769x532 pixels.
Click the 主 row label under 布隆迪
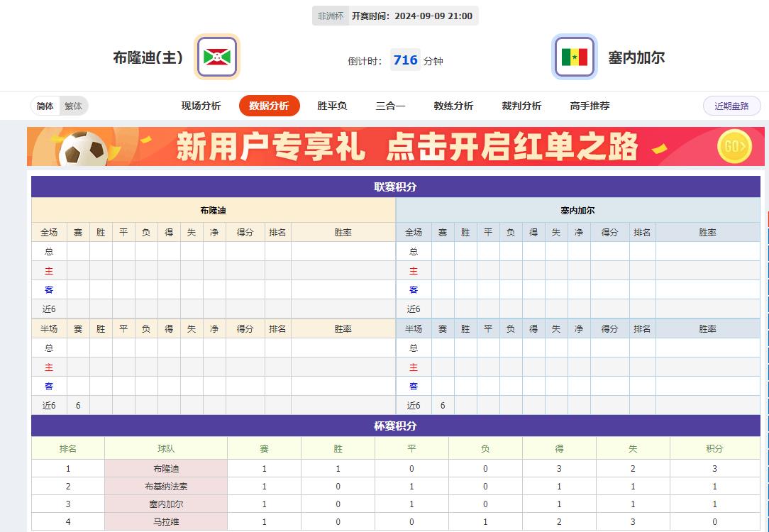[x=48, y=270]
